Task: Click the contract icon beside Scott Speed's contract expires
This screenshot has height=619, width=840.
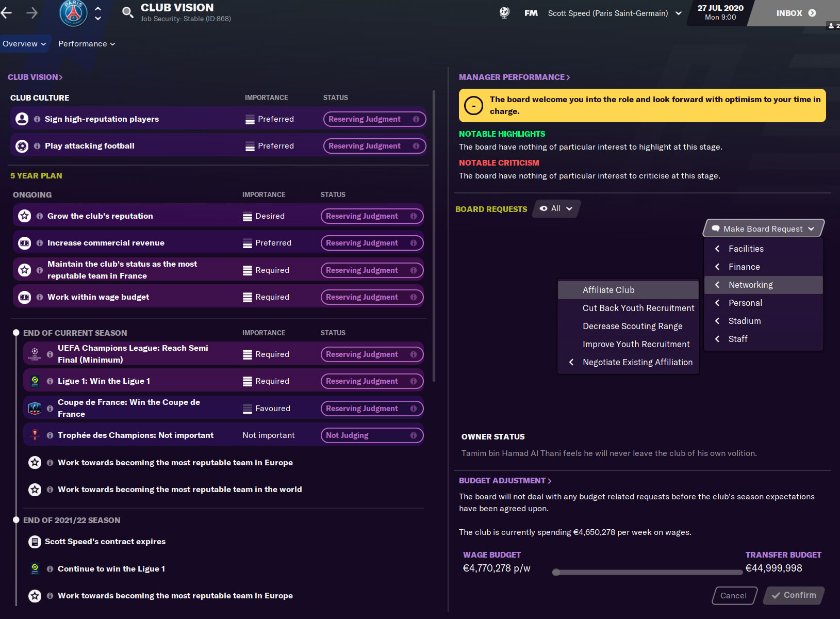Action: coord(34,541)
